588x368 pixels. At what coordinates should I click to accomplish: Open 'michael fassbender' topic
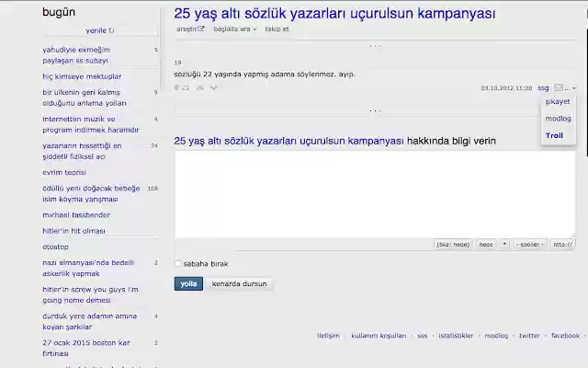[76, 214]
